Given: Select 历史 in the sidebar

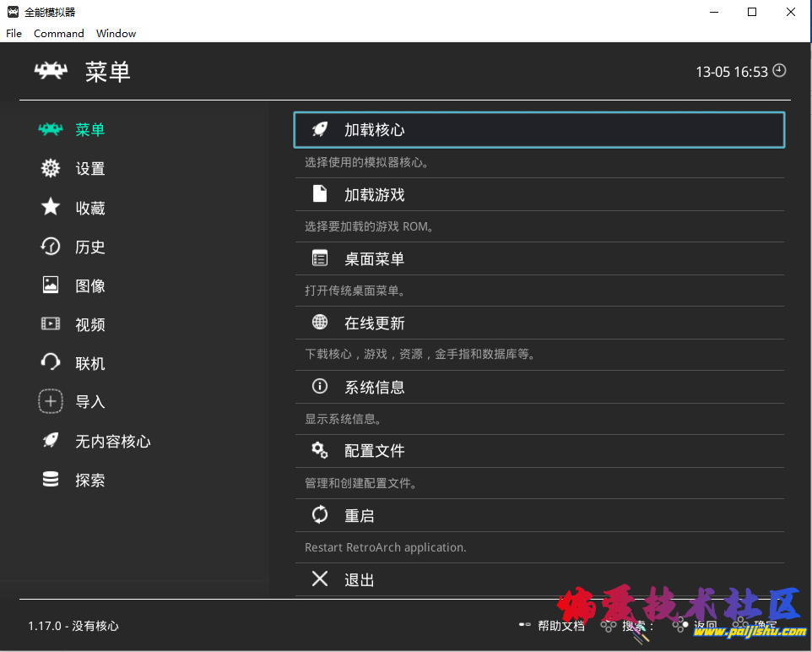Looking at the screenshot, I should pos(89,247).
